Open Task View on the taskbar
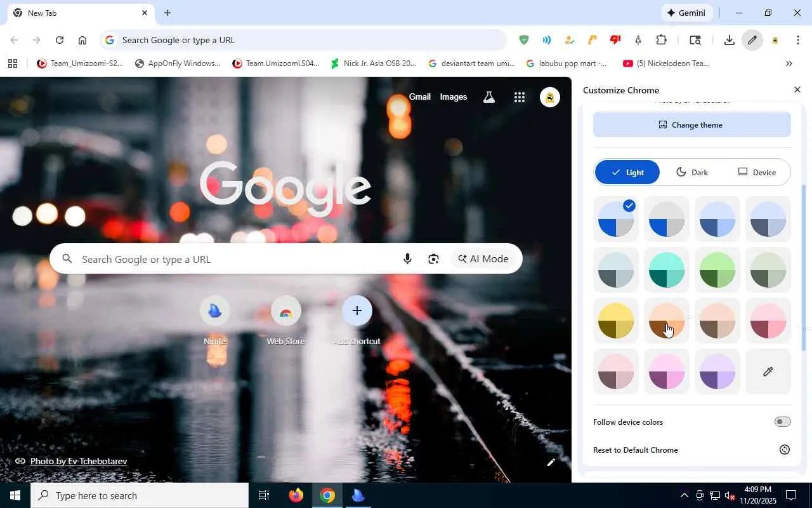The image size is (812, 508). click(x=264, y=495)
